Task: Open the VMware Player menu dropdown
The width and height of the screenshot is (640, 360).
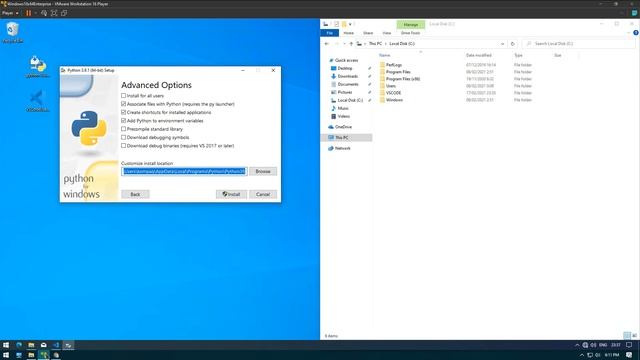Action: tap(10, 13)
